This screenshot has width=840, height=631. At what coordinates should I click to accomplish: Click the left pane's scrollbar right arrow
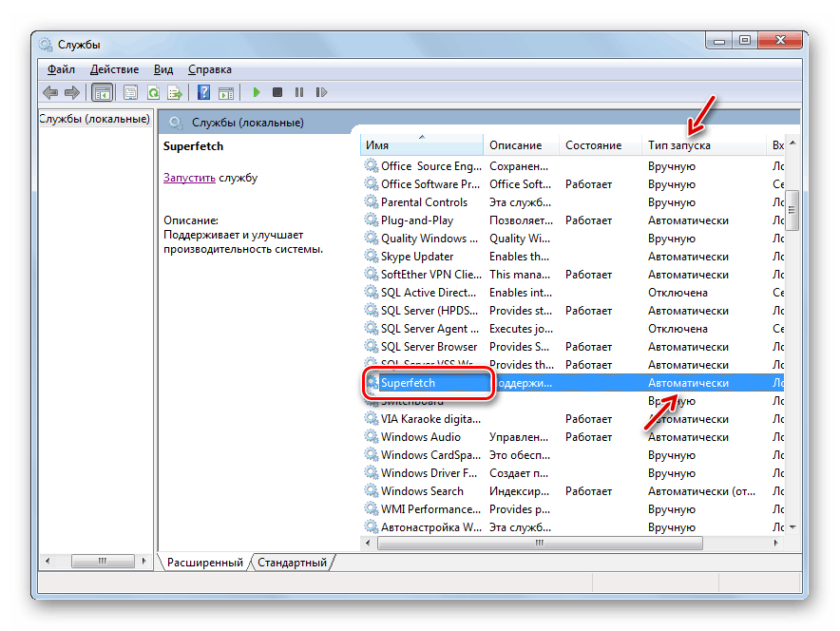(x=143, y=561)
